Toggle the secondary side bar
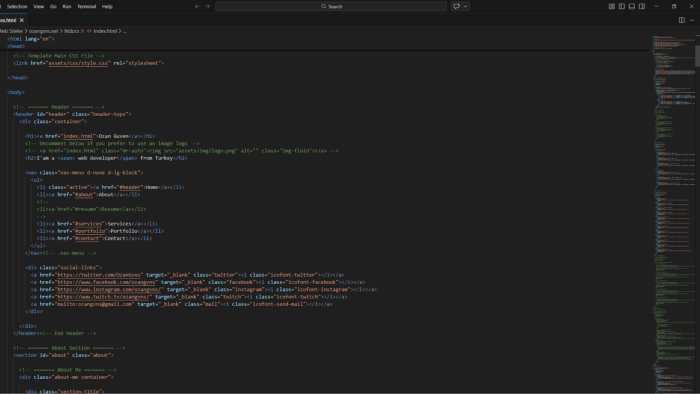 [x=642, y=6]
